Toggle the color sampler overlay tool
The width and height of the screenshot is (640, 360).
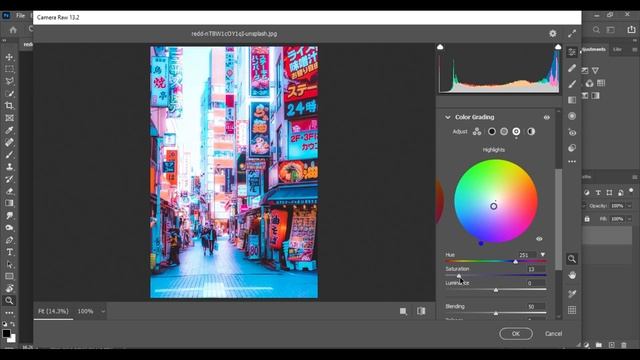(x=572, y=293)
